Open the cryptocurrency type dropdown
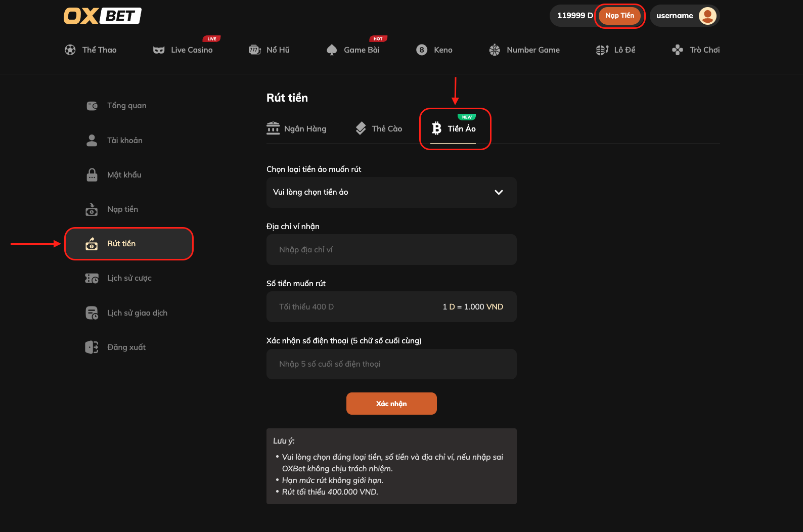This screenshot has width=803, height=532. (x=391, y=192)
